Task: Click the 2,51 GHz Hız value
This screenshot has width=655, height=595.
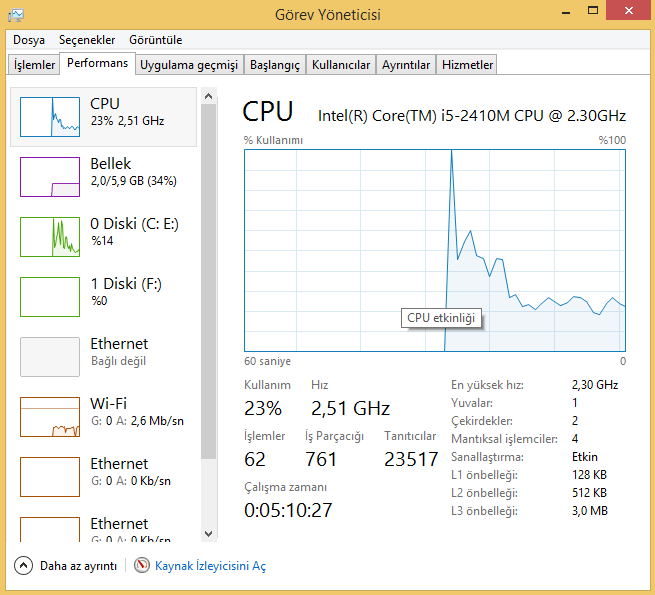Action: (x=350, y=409)
